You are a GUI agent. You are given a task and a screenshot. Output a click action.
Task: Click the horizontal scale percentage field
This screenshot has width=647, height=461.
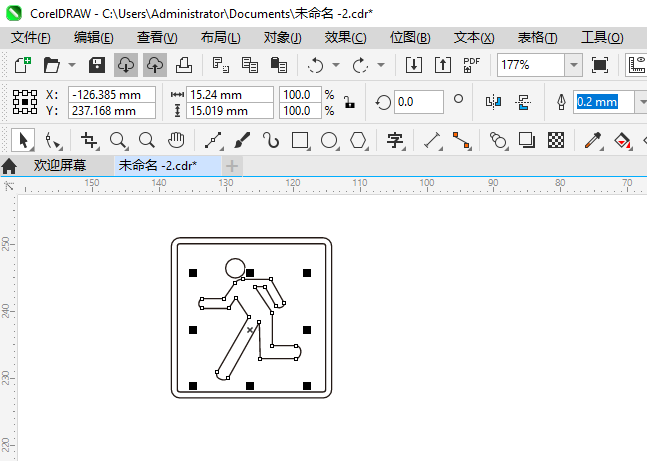300,95
